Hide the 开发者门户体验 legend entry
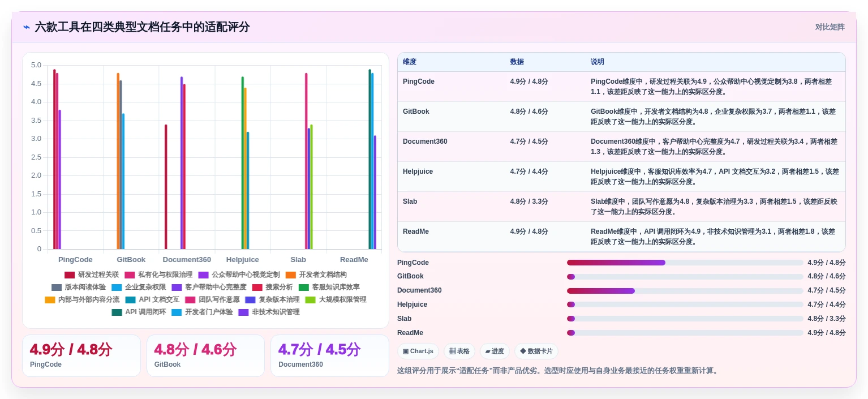 (202, 312)
